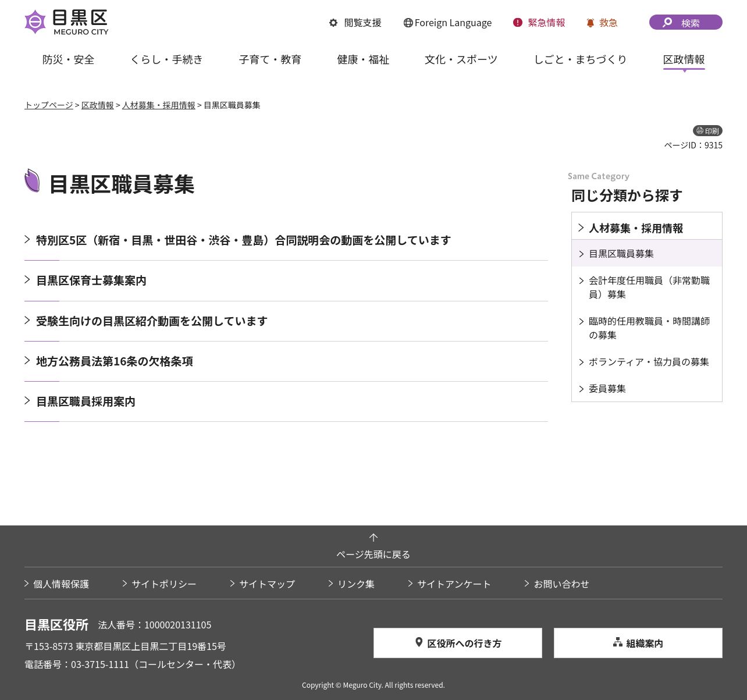
Task: Open the 子育て・教育 menu
Action: tap(270, 59)
